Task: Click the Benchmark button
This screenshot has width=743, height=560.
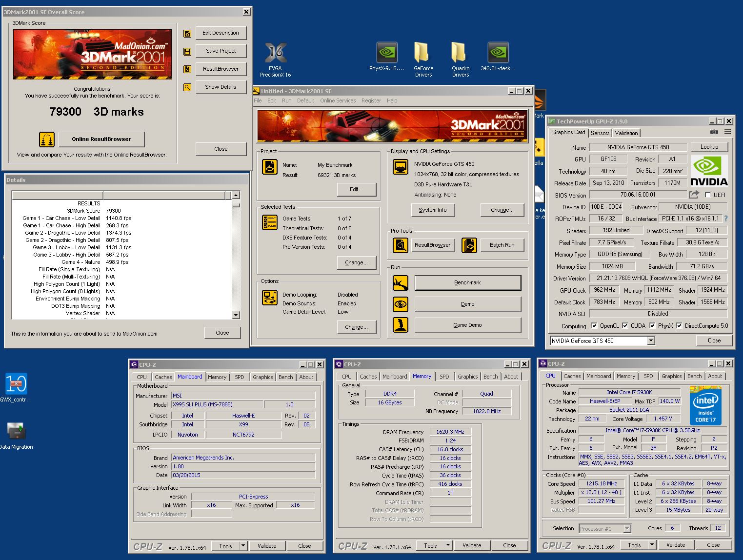Action: (468, 282)
